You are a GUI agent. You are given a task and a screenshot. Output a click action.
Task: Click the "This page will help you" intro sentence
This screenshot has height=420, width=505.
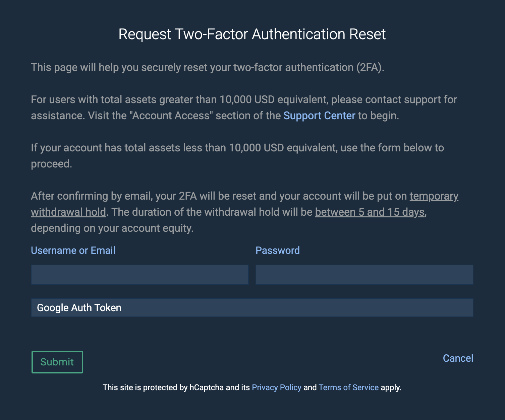(x=208, y=67)
